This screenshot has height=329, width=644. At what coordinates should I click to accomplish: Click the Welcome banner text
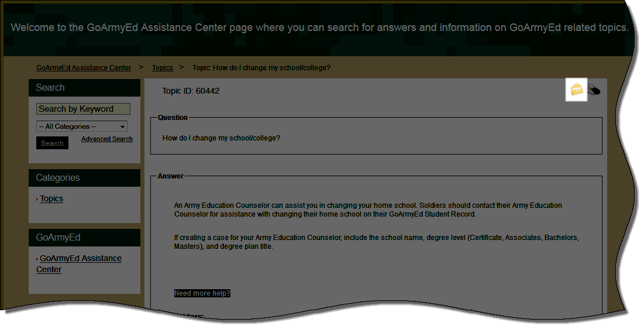[319, 28]
